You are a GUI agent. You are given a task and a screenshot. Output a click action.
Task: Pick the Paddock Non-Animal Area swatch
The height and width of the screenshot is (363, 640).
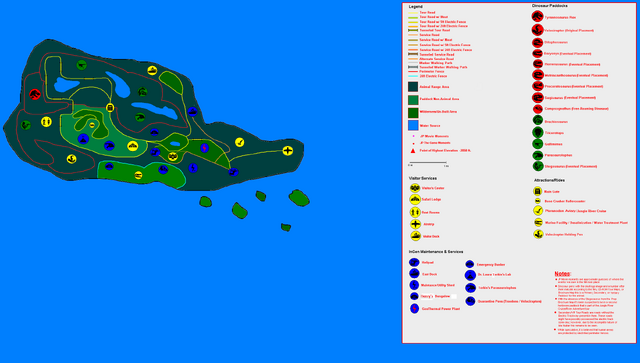[x=413, y=100]
